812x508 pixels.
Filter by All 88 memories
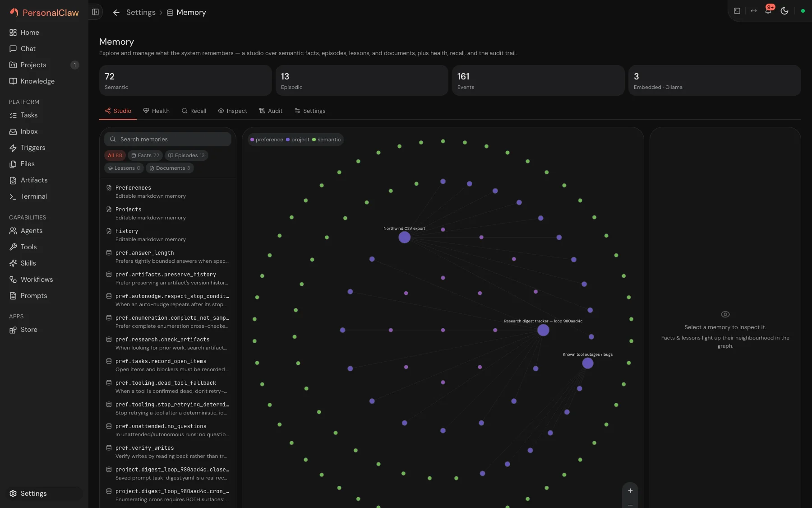coord(115,155)
